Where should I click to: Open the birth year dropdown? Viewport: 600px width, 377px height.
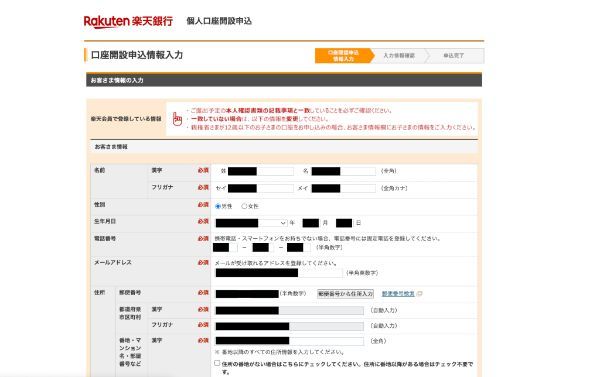pyautogui.click(x=251, y=223)
